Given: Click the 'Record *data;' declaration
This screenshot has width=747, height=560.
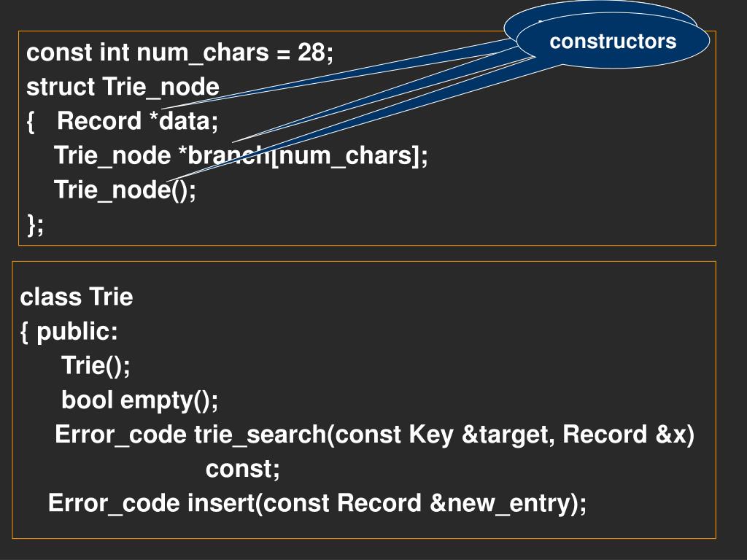Looking at the screenshot, I should click(137, 121).
